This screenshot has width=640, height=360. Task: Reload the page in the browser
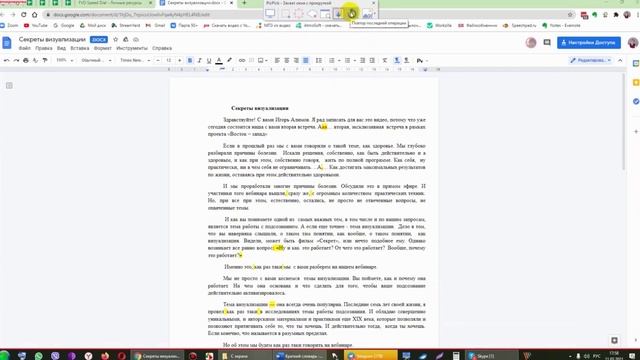click(24, 15)
